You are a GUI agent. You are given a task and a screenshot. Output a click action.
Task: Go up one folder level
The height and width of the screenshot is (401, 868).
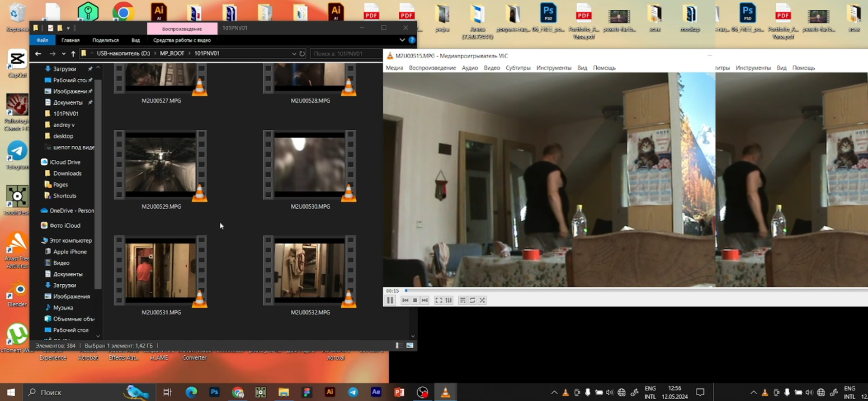pyautogui.click(x=73, y=53)
